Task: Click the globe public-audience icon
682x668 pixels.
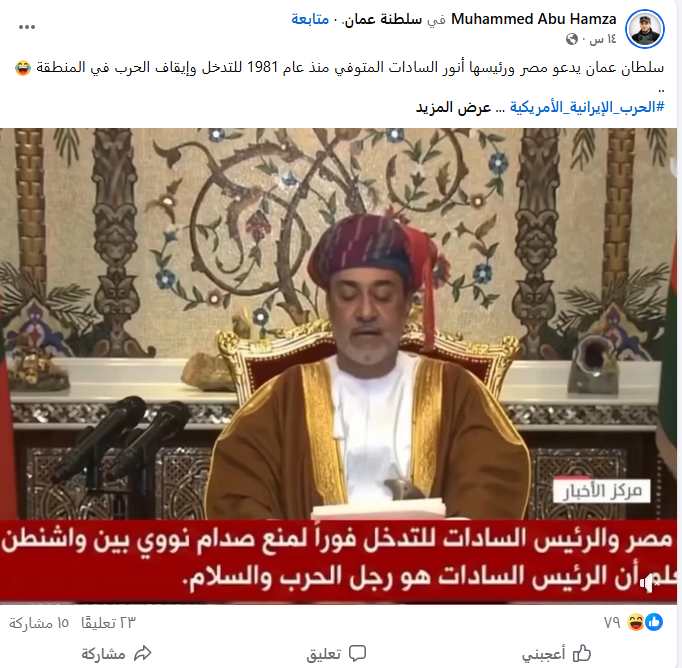Action: tap(572, 40)
